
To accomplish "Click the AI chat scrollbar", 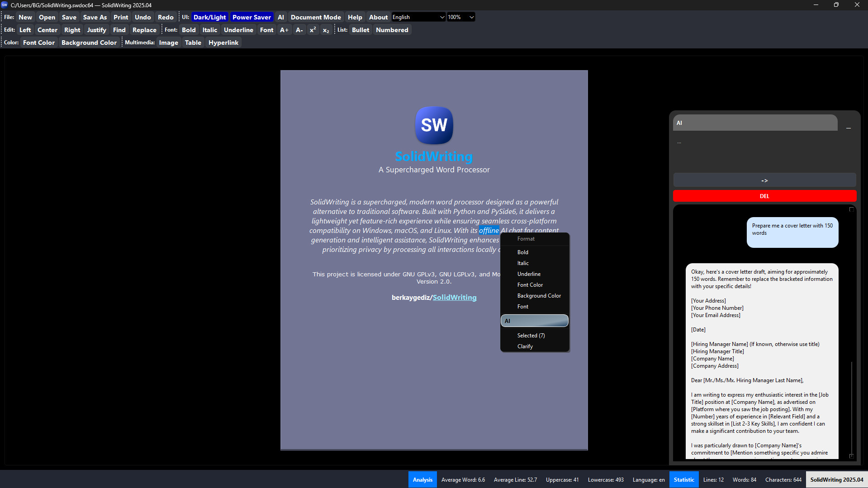I will [x=851, y=407].
